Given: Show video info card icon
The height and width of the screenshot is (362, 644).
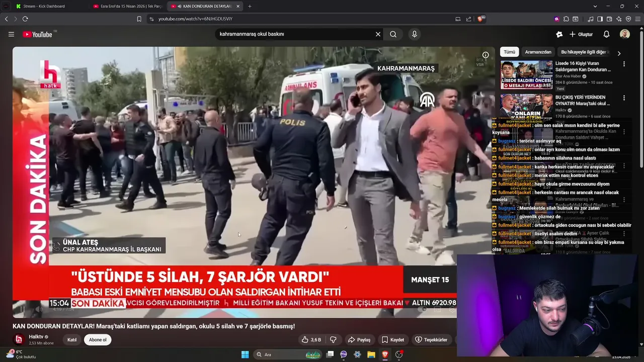Looking at the screenshot, I should click(486, 55).
